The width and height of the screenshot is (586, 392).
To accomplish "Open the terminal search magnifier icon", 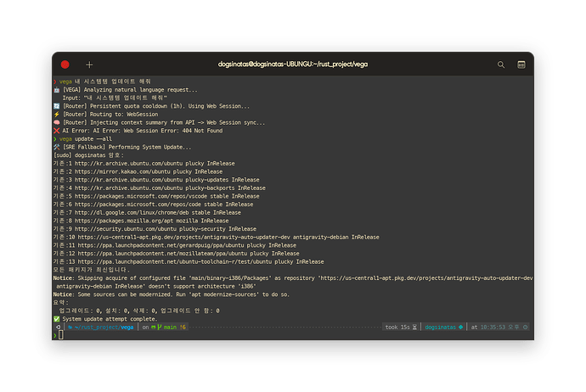I will [x=501, y=64].
